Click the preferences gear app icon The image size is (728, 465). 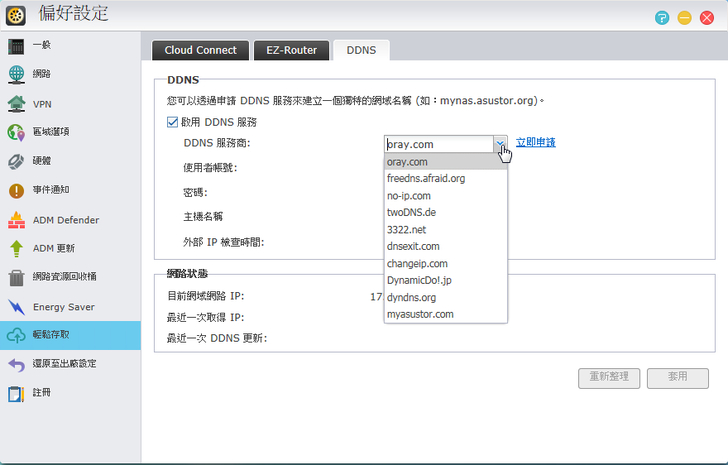point(16,16)
